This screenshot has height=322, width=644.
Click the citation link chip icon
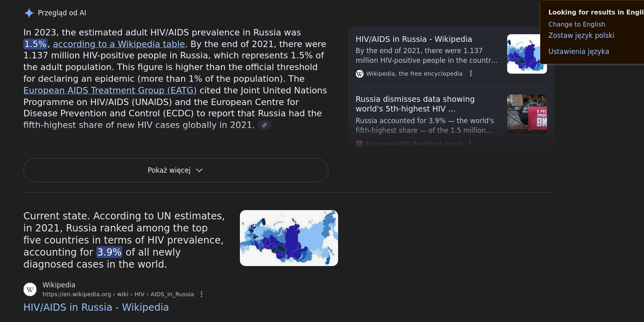[264, 125]
